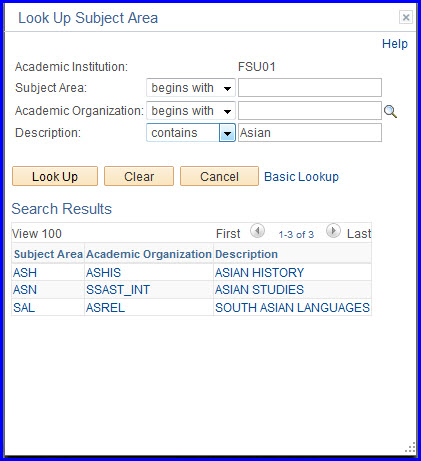Viewport: 421px width, 461px height.
Task: Close the Look Up Subject Area dialog
Action: (406, 17)
